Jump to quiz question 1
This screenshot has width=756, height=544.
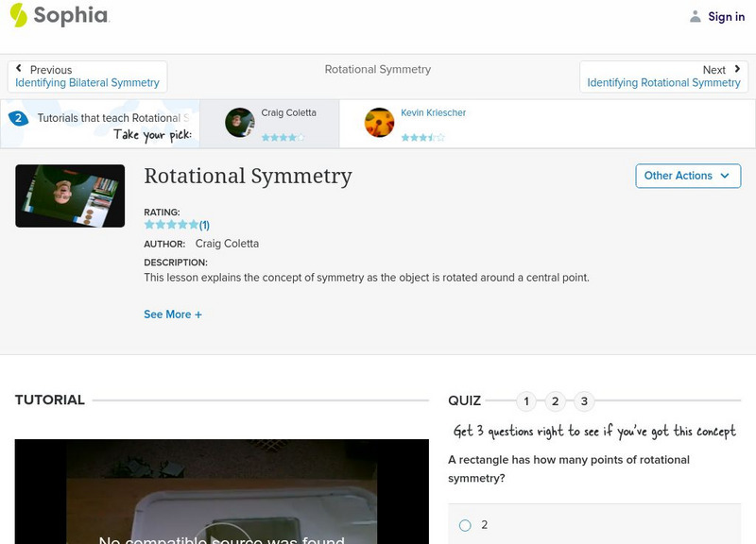[526, 401]
